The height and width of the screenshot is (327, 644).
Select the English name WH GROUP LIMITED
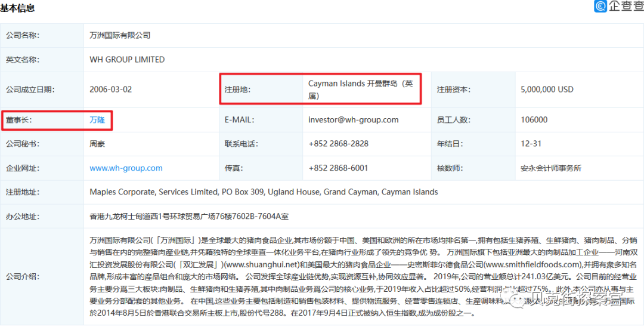127,60
